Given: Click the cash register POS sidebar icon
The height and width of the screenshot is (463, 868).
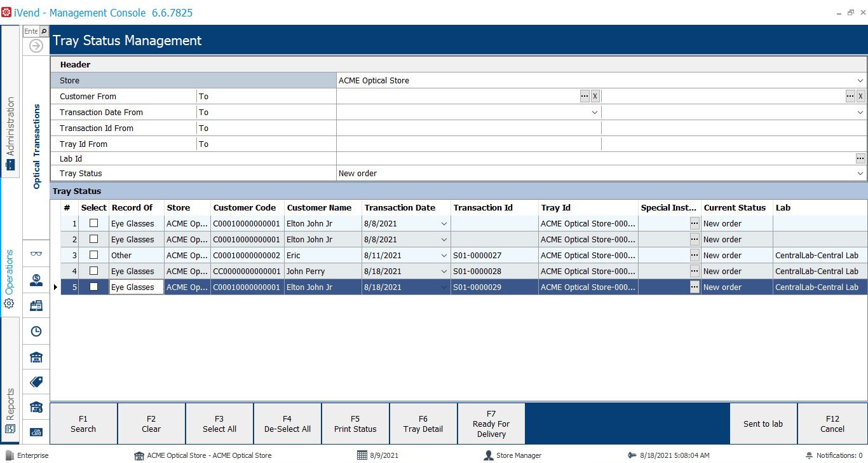Looking at the screenshot, I should point(36,305).
